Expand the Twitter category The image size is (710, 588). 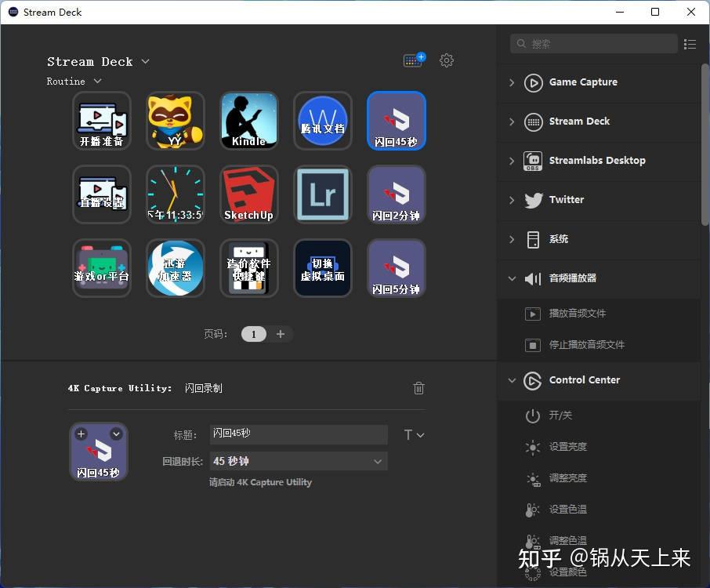click(x=512, y=200)
